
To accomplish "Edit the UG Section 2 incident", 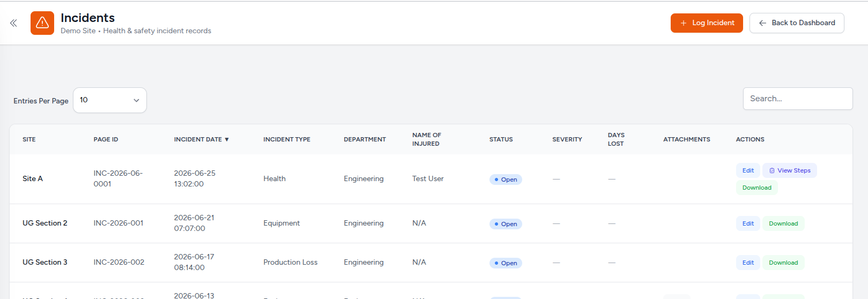I will 748,223.
